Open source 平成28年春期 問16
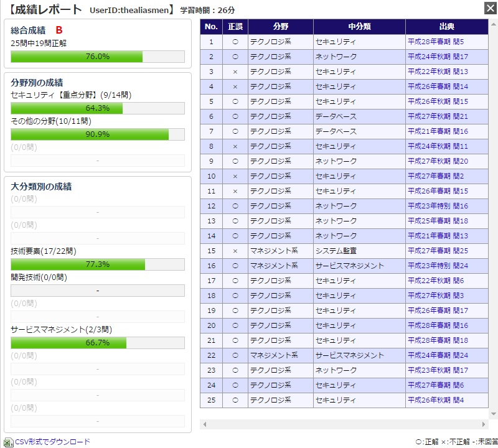Screen dimensions: 498x448 (x=438, y=325)
